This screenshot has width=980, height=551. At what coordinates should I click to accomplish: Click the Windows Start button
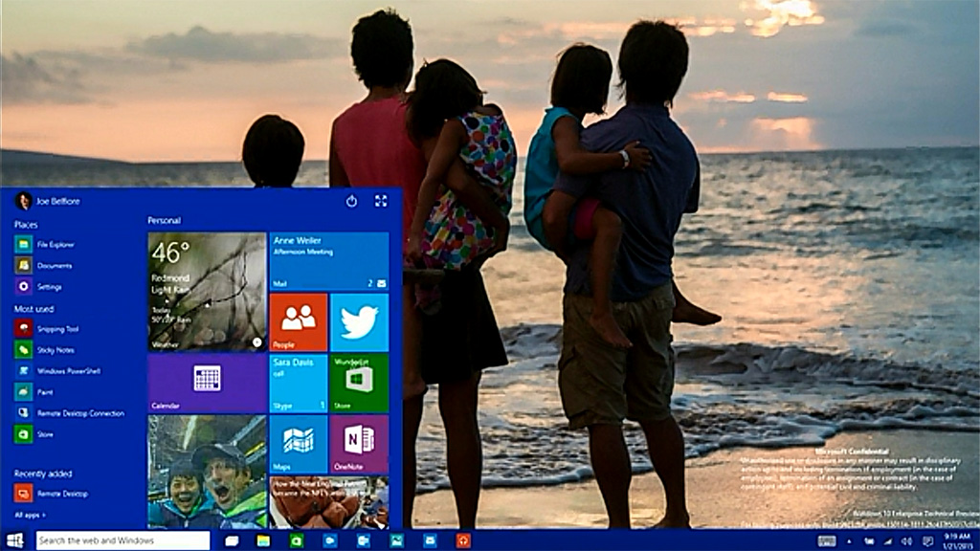coord(15,540)
